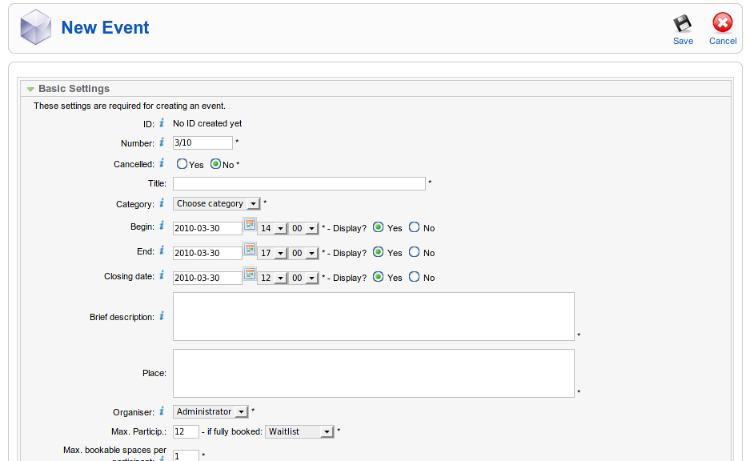Set Cancelled to No
Image resolution: width=750 pixels, height=461 pixels.
click(216, 164)
